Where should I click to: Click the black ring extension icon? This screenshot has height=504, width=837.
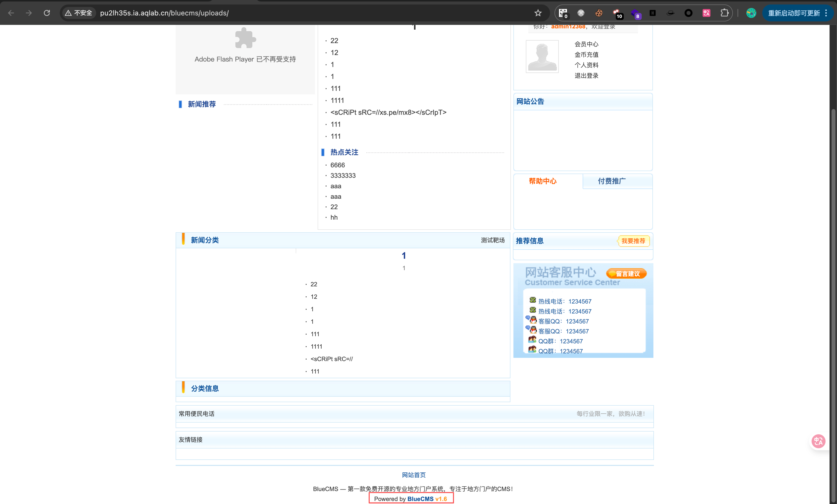click(689, 13)
